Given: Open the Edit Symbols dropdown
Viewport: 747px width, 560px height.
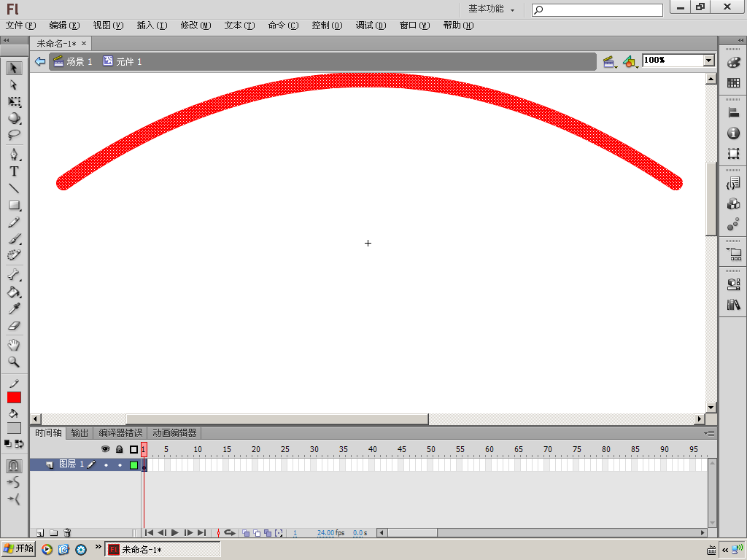Looking at the screenshot, I should [630, 62].
